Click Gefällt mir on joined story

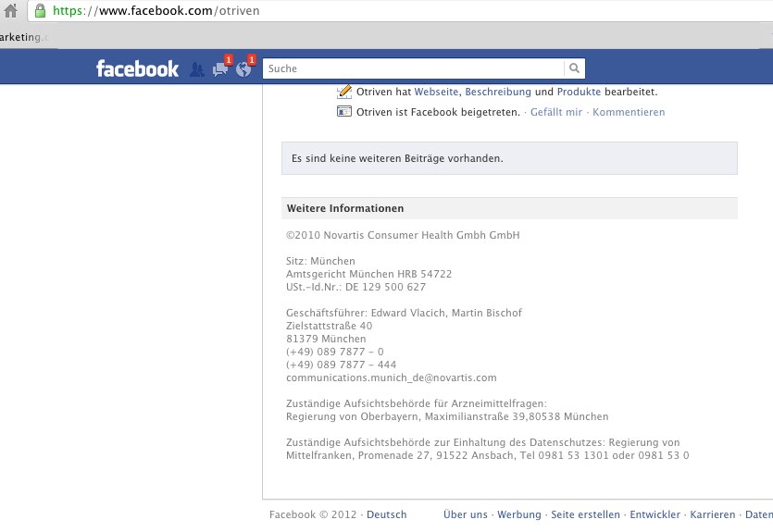pyautogui.click(x=556, y=112)
